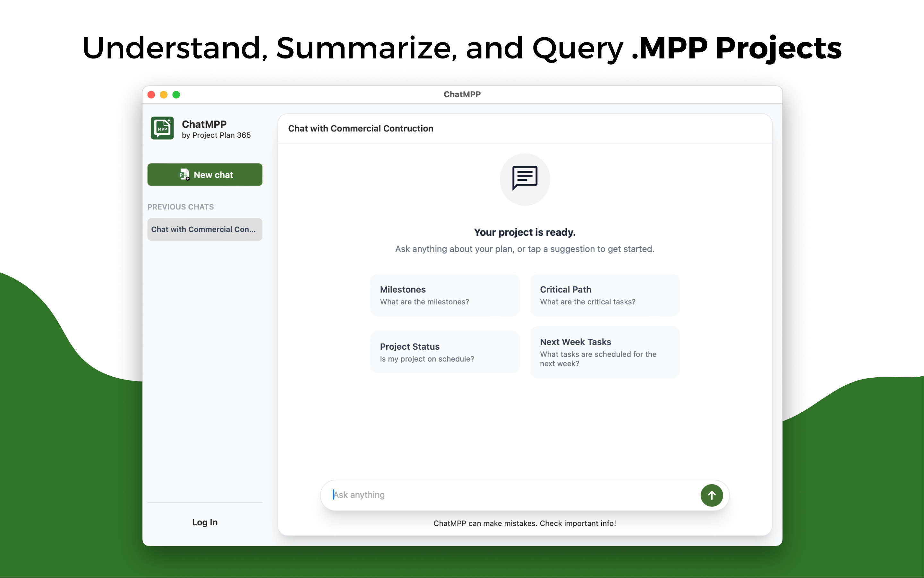Click the ChatMPP logo icon in sidebar
924x578 pixels.
[162, 128]
